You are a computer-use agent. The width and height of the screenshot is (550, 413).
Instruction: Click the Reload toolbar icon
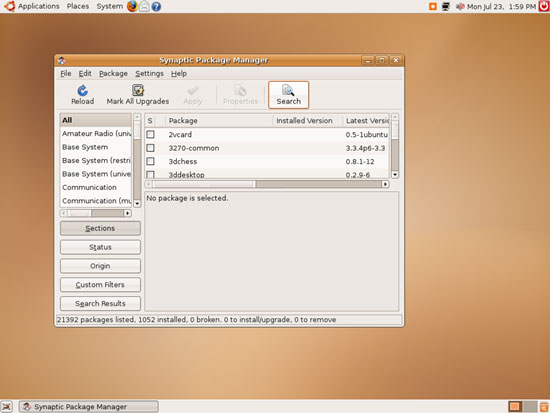pos(82,91)
